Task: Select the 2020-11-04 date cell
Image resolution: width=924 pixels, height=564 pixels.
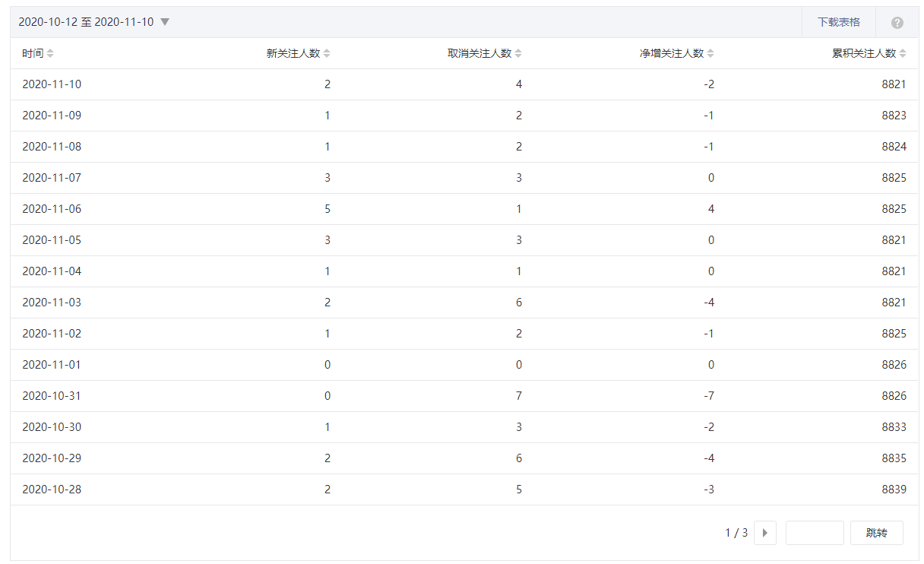Action: click(x=52, y=271)
